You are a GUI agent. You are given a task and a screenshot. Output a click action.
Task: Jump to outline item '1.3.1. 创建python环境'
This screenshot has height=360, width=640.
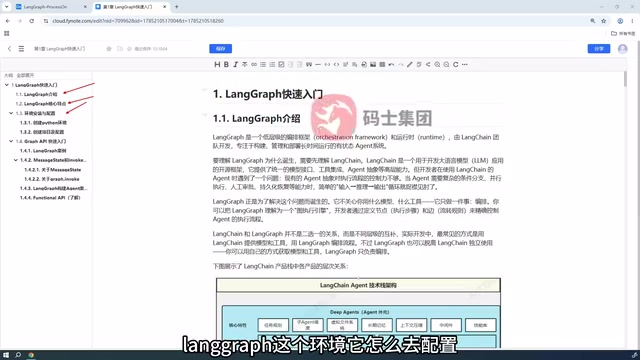(x=43, y=122)
